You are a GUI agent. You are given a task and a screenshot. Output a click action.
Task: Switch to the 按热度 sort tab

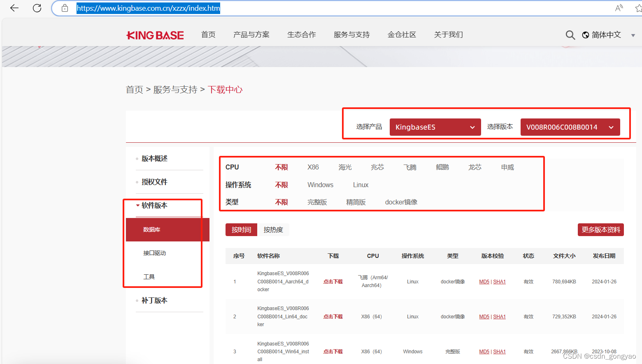273,230
